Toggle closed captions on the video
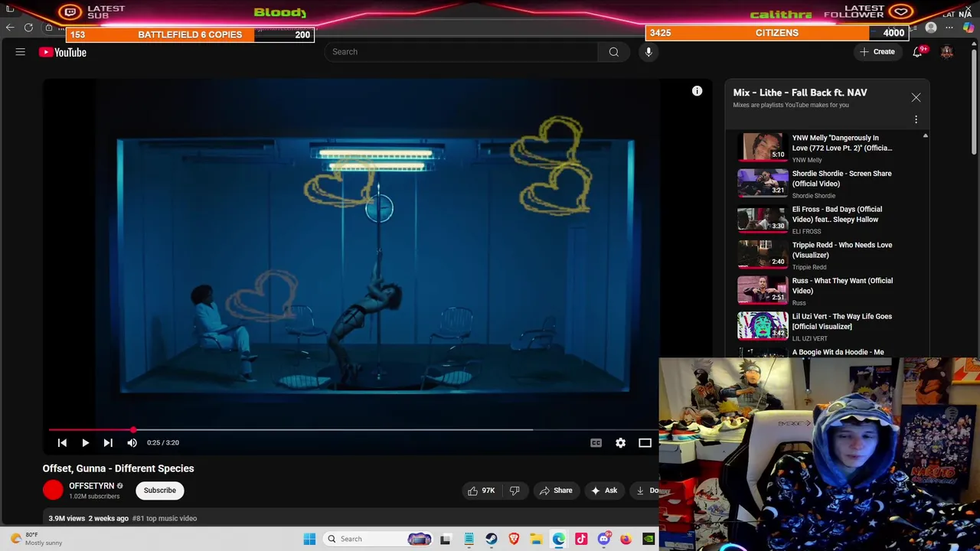Screen dimensions: 980x551 click(596, 442)
